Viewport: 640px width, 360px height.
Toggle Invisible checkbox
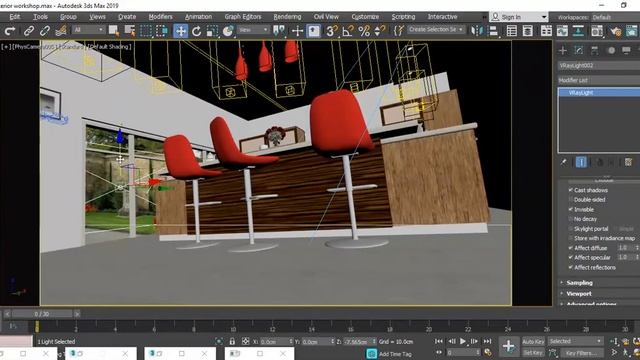pos(571,209)
